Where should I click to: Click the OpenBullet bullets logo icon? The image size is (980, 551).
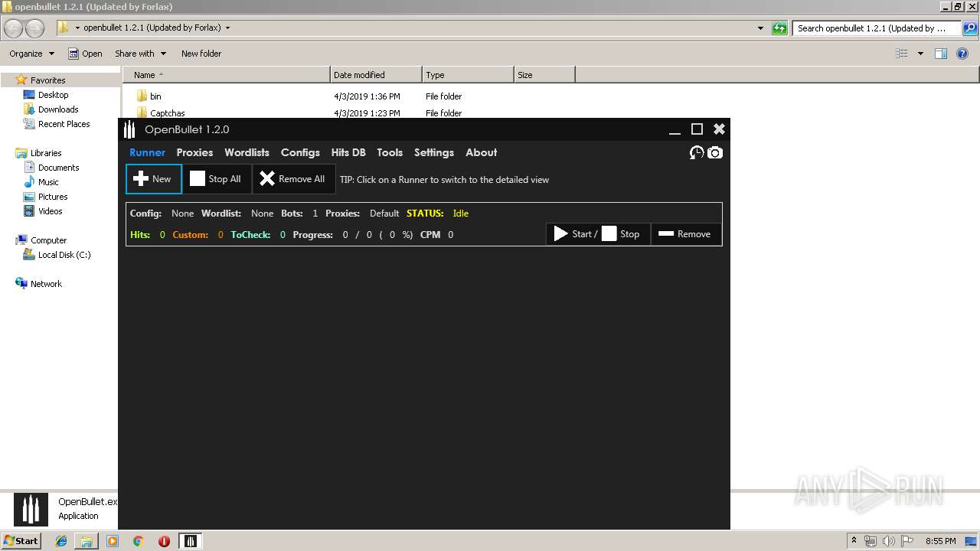129,129
